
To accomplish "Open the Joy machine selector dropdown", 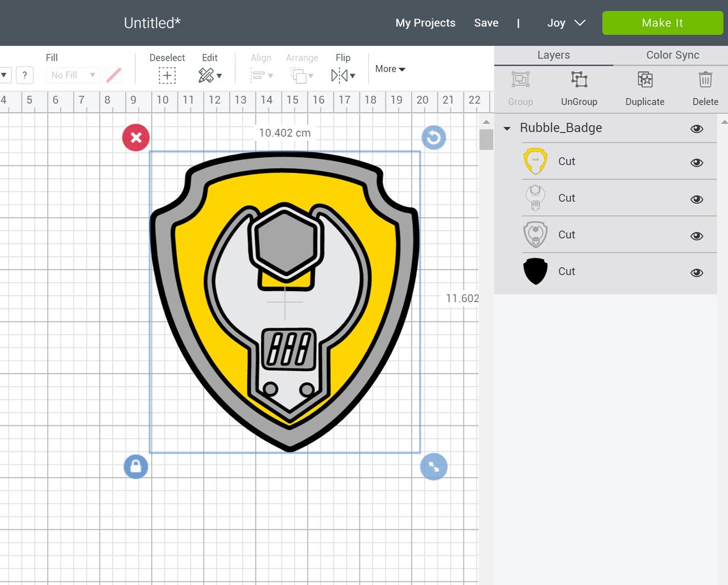I will (x=566, y=23).
